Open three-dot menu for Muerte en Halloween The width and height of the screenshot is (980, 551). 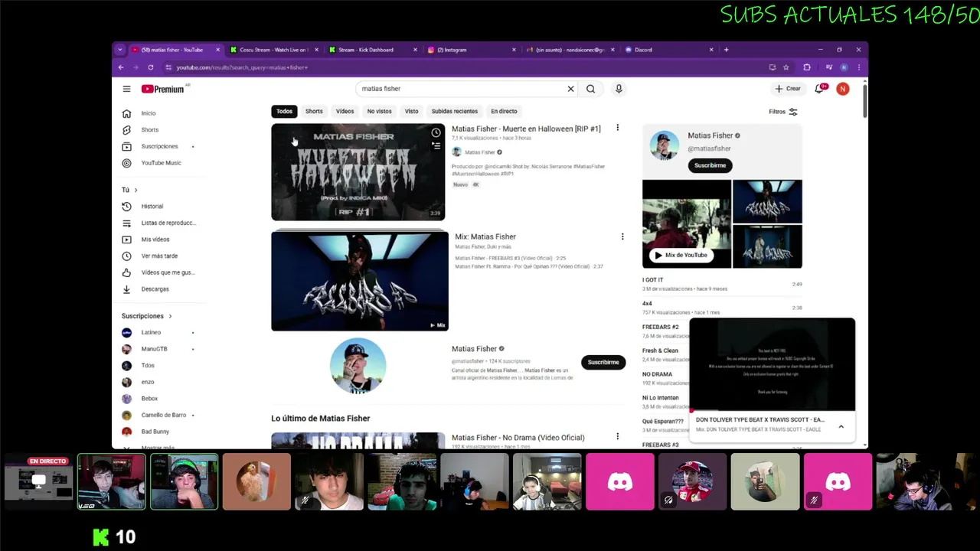pyautogui.click(x=617, y=128)
